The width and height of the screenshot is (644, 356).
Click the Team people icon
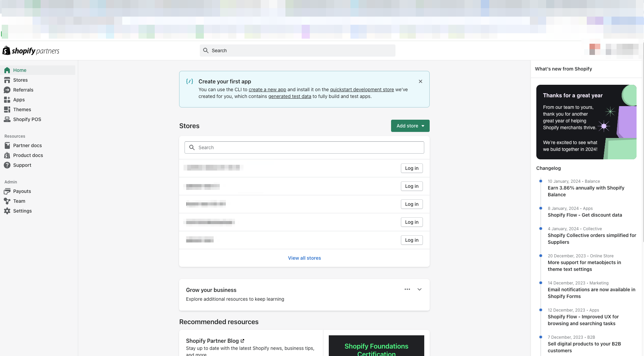pyautogui.click(x=7, y=201)
